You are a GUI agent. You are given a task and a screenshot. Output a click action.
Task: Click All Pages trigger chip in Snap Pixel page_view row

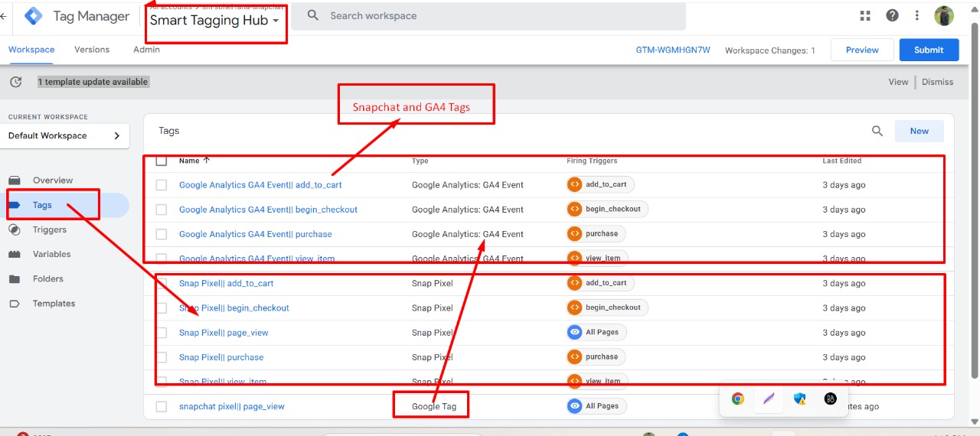(x=596, y=332)
